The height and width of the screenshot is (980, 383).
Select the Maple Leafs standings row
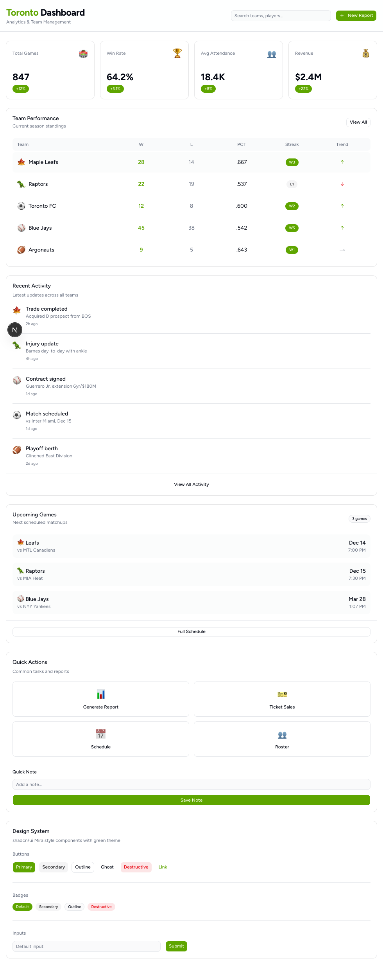pos(191,162)
